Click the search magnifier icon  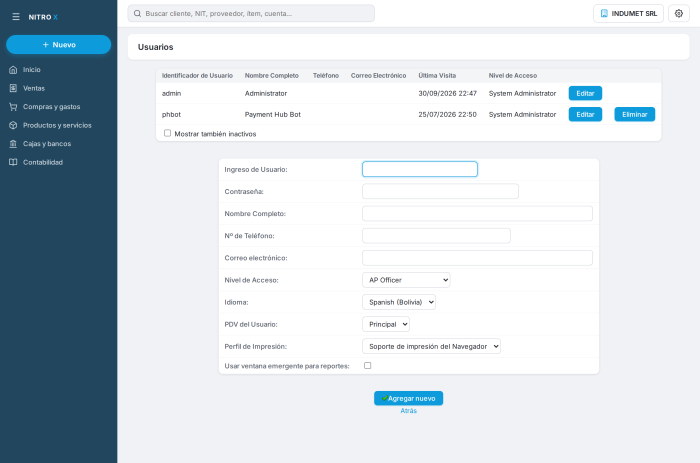click(x=138, y=13)
